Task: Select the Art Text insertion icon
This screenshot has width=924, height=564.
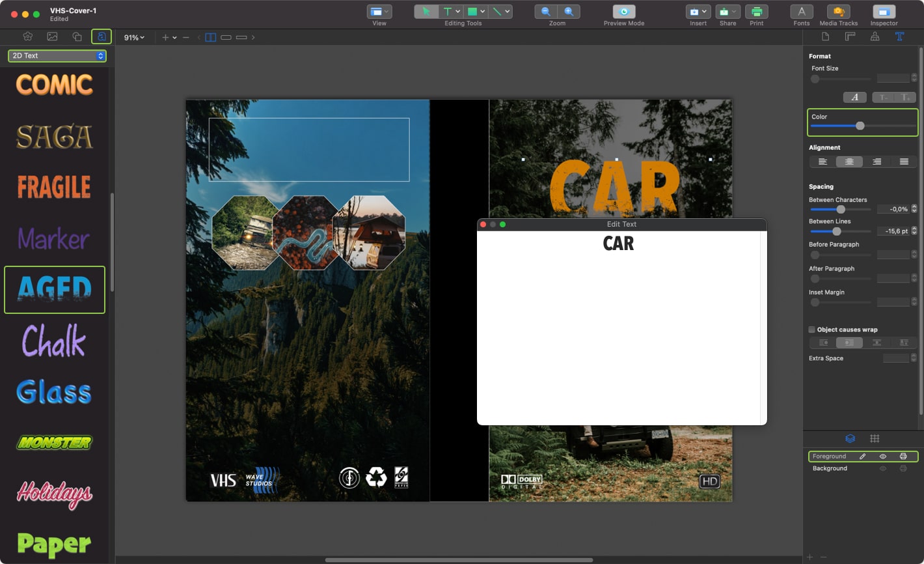Action: [102, 36]
